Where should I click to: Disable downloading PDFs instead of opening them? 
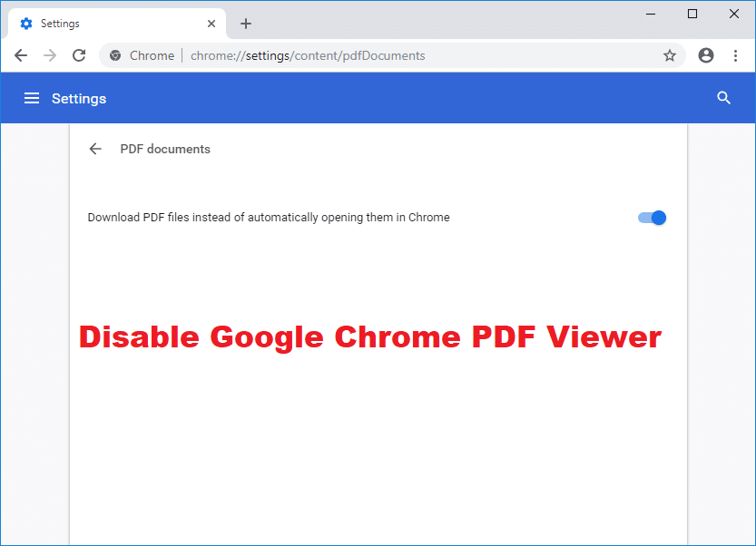(x=651, y=218)
